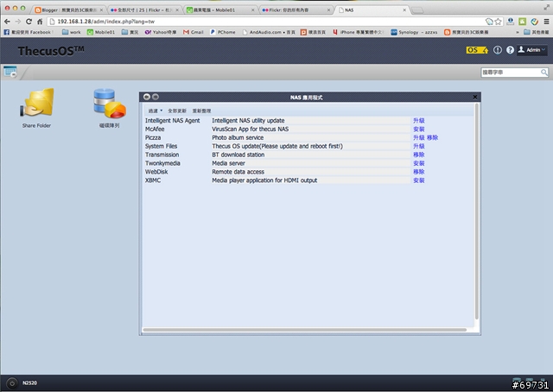Click the horizontal scrollbar in NAS app window
Viewport: 553px width, 392px height.
[x=305, y=330]
